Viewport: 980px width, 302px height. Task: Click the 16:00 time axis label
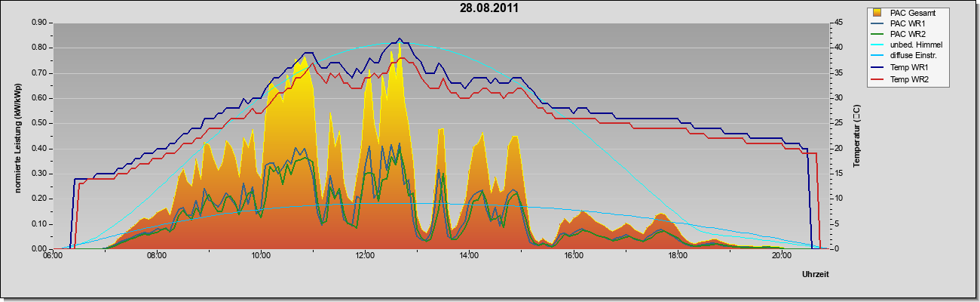point(574,255)
